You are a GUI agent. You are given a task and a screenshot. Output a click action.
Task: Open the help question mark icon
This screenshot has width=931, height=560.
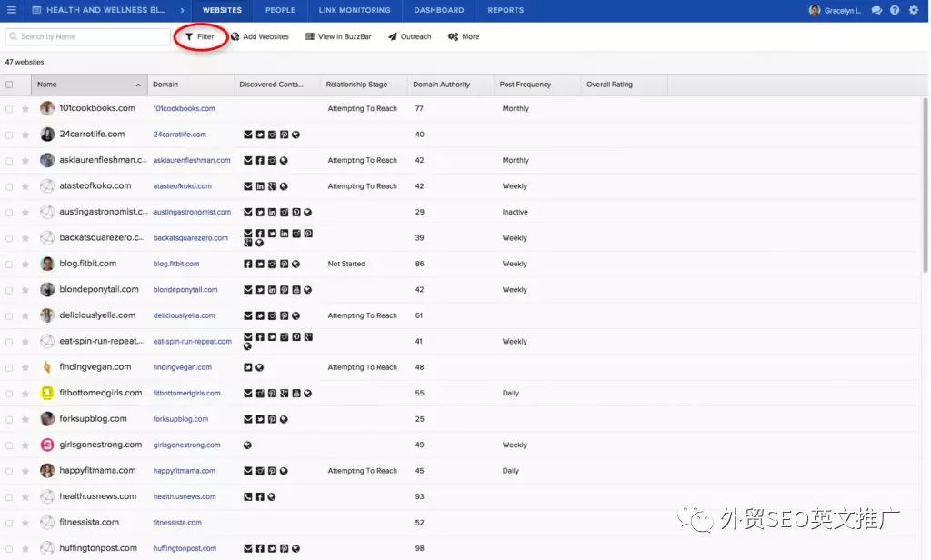point(895,10)
